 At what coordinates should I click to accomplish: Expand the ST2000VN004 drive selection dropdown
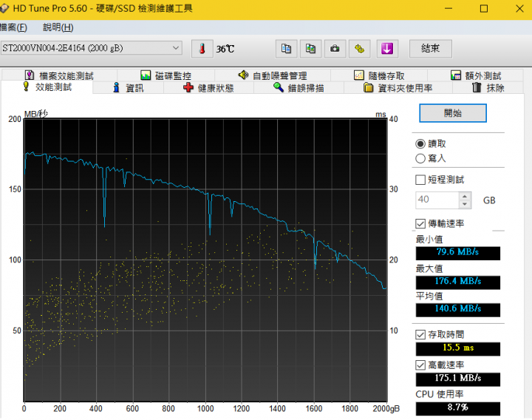pyautogui.click(x=176, y=48)
